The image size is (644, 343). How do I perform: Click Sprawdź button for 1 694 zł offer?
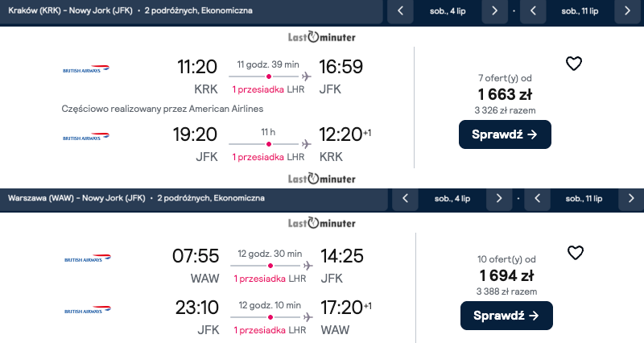click(506, 316)
